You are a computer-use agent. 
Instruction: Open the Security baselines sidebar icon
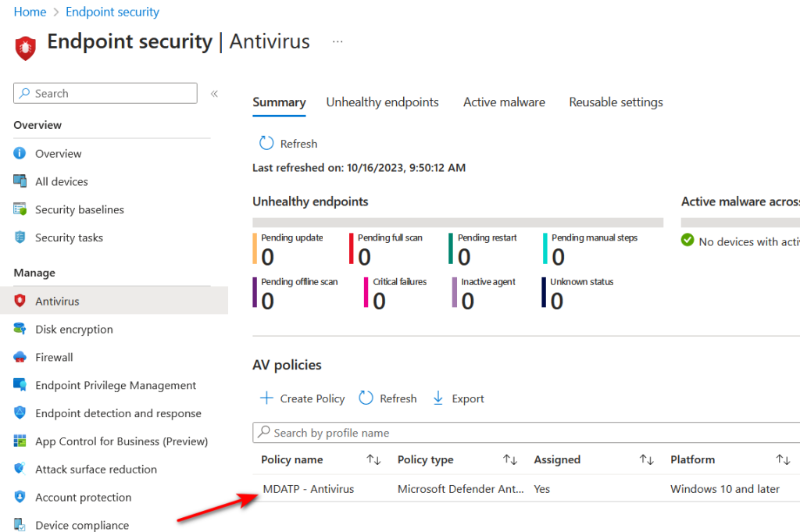tap(20, 209)
